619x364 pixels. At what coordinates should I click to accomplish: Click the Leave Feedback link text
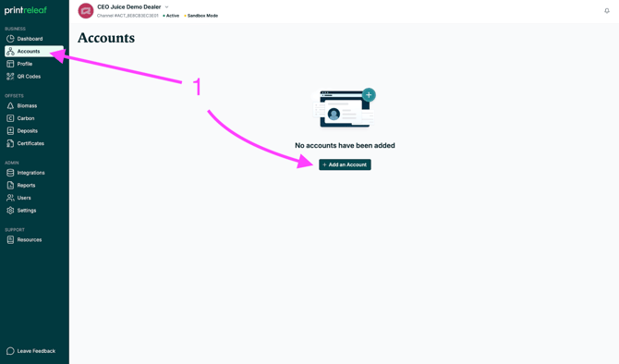(36, 351)
